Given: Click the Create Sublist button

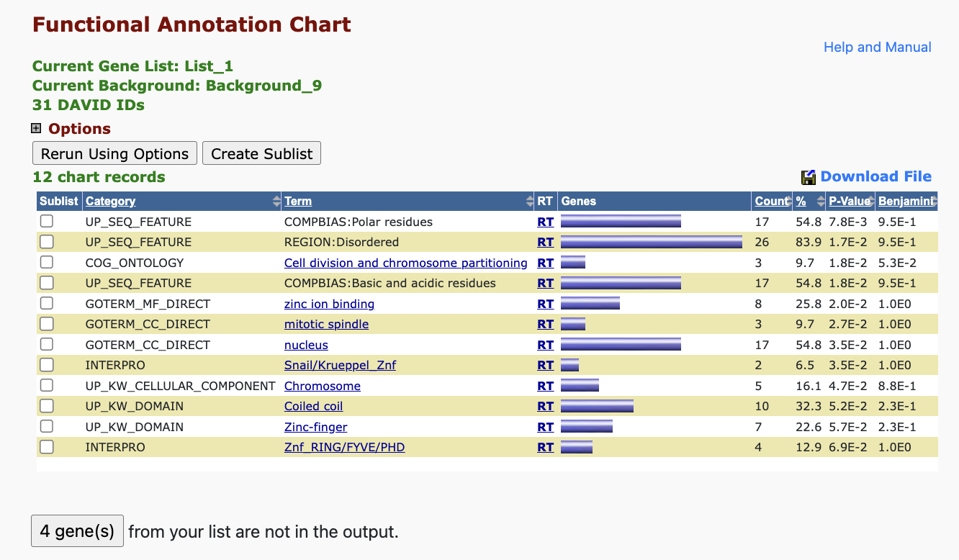Looking at the screenshot, I should click(x=261, y=153).
